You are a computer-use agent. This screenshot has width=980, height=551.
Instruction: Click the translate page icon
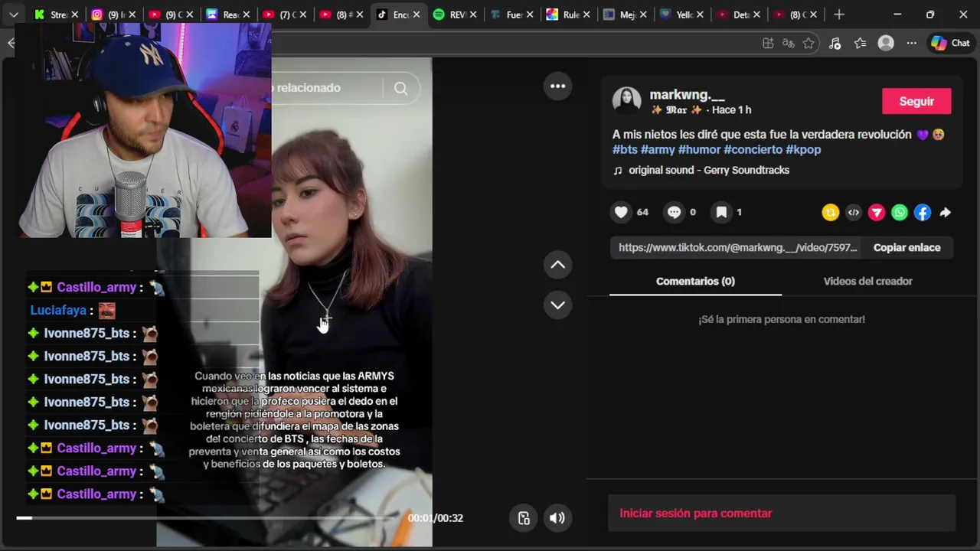click(x=788, y=44)
